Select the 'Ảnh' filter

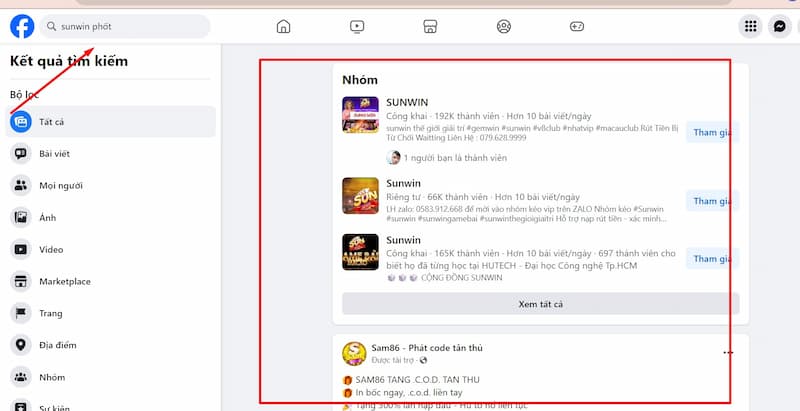(111, 218)
